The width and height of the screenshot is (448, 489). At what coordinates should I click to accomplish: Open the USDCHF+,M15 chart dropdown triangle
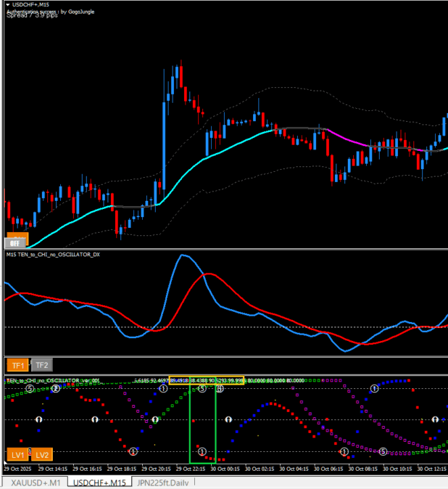coord(7,4)
